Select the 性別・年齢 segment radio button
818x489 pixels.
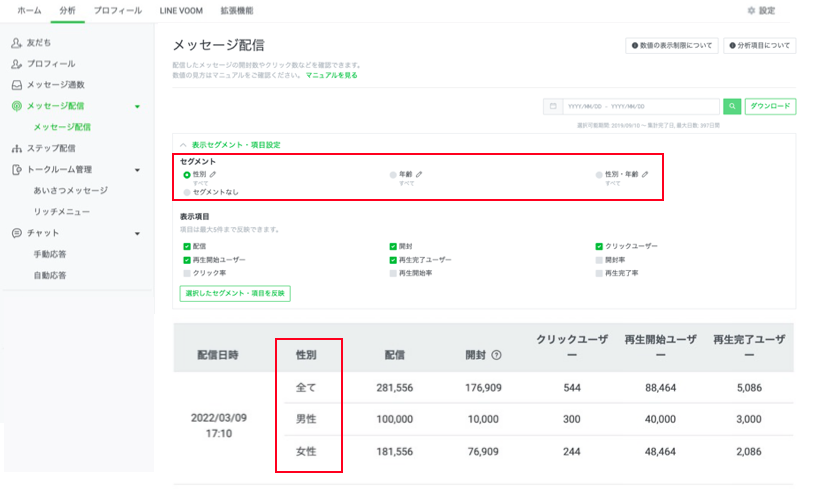[599, 175]
